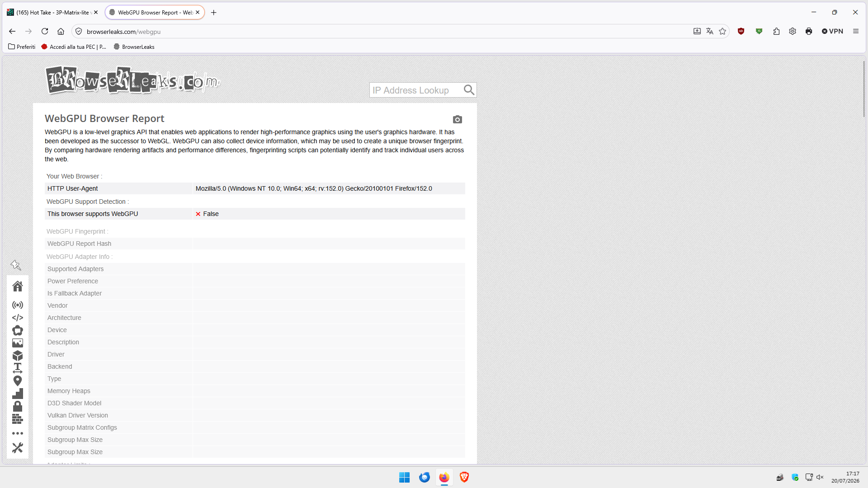This screenshot has height=488, width=868.
Task: Close the WebGPU Browser Report tab
Action: [198, 13]
